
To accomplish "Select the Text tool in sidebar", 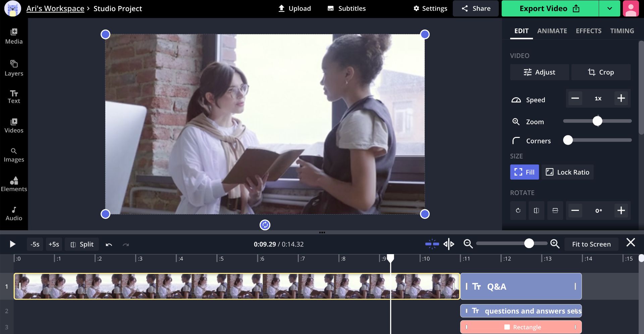I will click(14, 97).
